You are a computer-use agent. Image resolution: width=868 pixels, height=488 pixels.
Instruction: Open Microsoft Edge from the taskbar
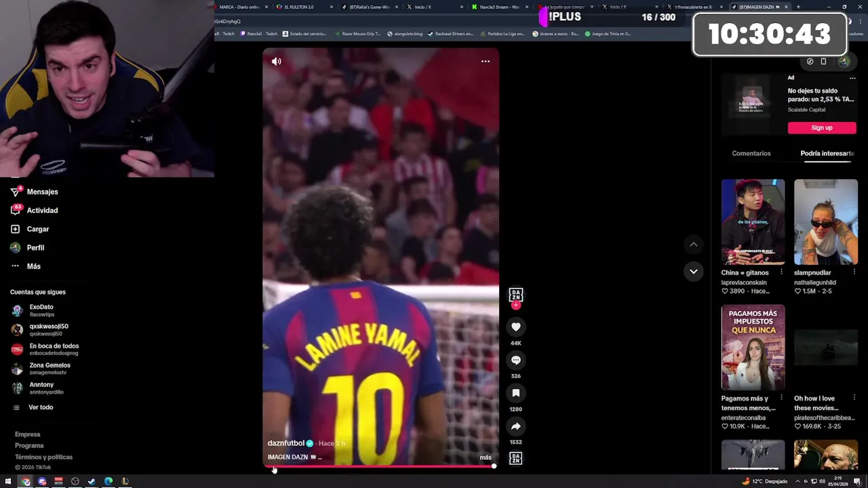click(x=108, y=481)
